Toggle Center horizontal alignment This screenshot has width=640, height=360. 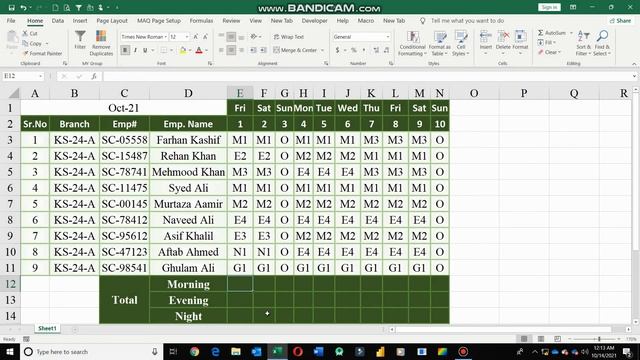tap(231, 50)
